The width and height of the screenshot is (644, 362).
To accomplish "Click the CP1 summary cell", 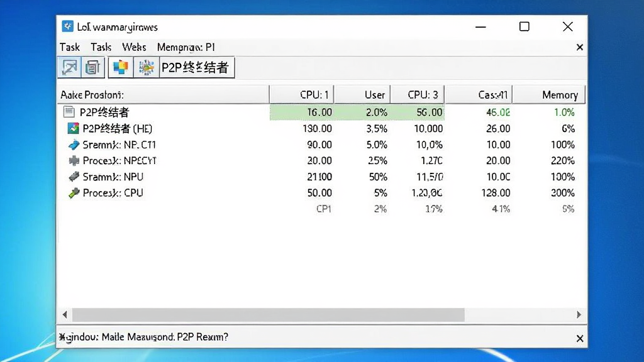I will coord(324,209).
